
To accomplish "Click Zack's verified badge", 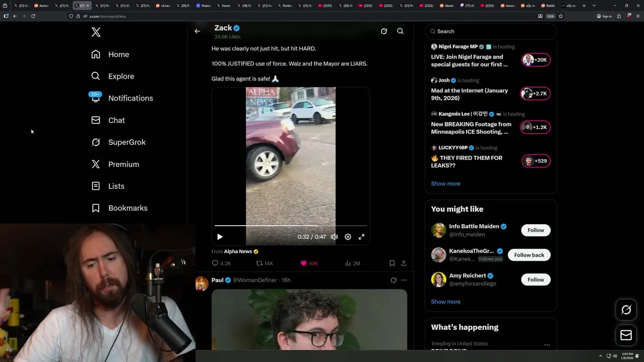I will 236,28.
